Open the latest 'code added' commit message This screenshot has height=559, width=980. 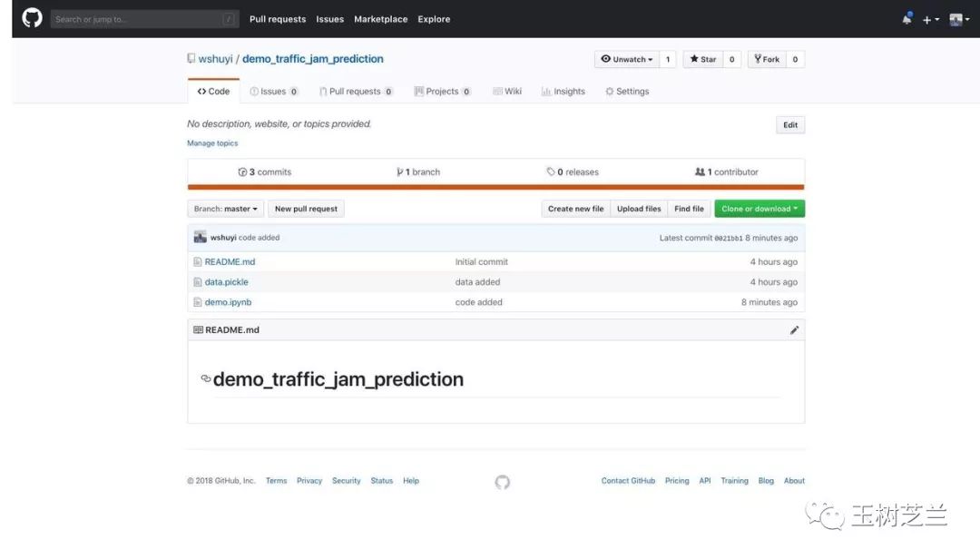coord(259,238)
